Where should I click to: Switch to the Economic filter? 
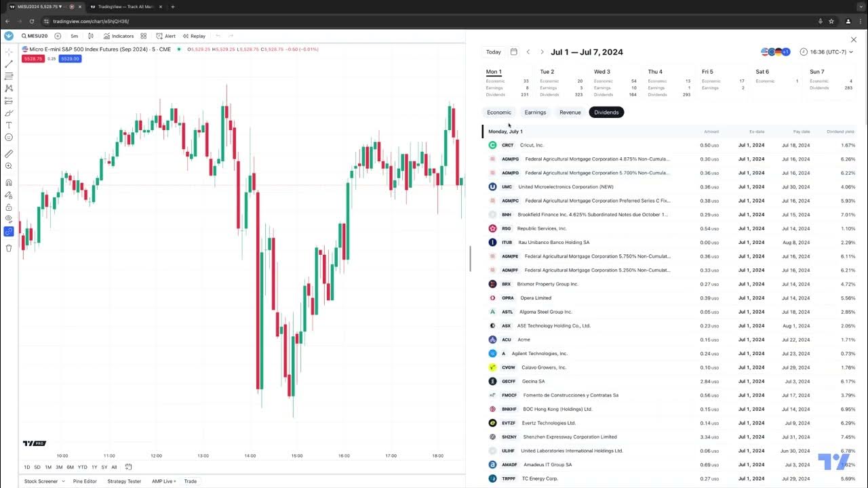coord(499,113)
